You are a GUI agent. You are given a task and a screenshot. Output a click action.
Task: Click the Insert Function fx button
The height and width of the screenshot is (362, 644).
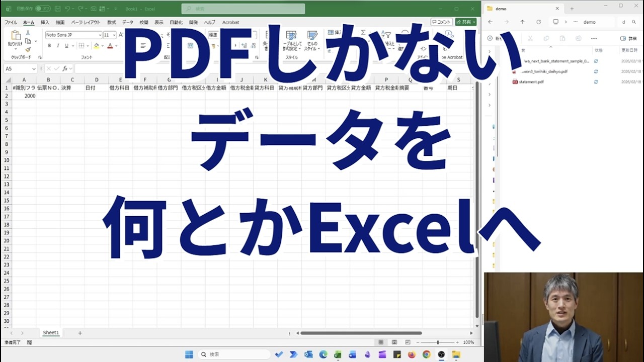pyautogui.click(x=64, y=68)
